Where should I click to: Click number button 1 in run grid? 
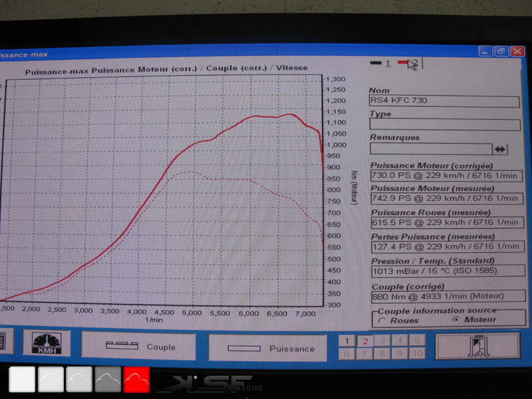click(346, 340)
